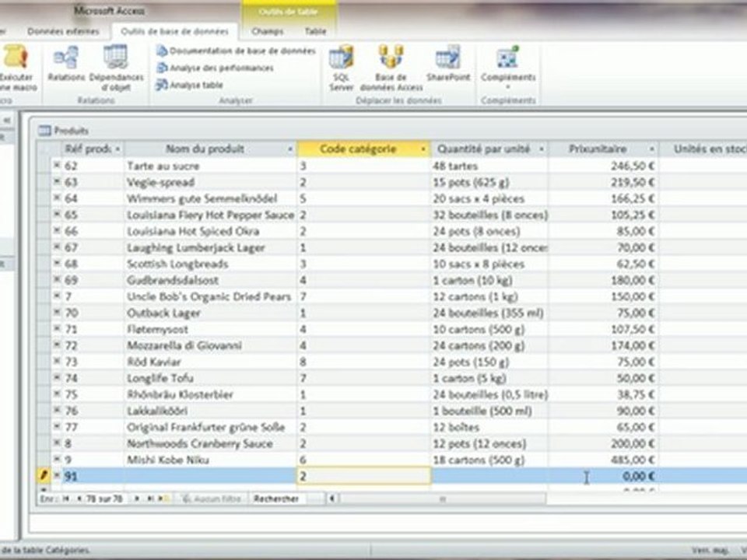
Task: Click the pencil record selector for row 91
Action: (x=44, y=476)
